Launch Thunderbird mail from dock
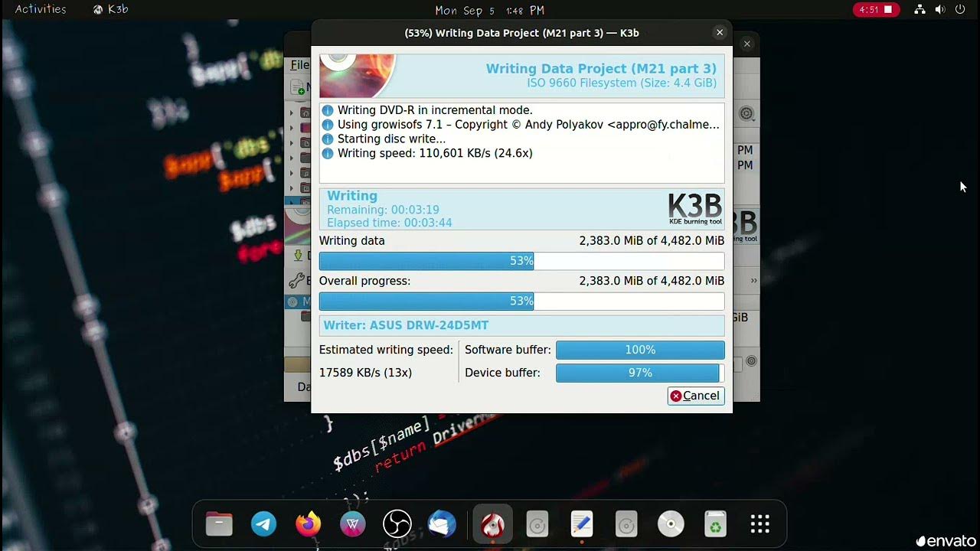The image size is (980, 551). click(442, 524)
